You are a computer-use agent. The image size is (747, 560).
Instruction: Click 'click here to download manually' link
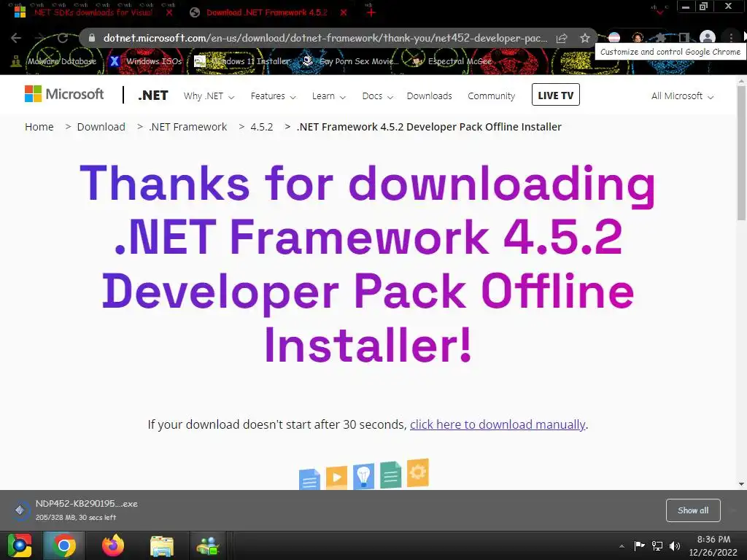coord(498,424)
